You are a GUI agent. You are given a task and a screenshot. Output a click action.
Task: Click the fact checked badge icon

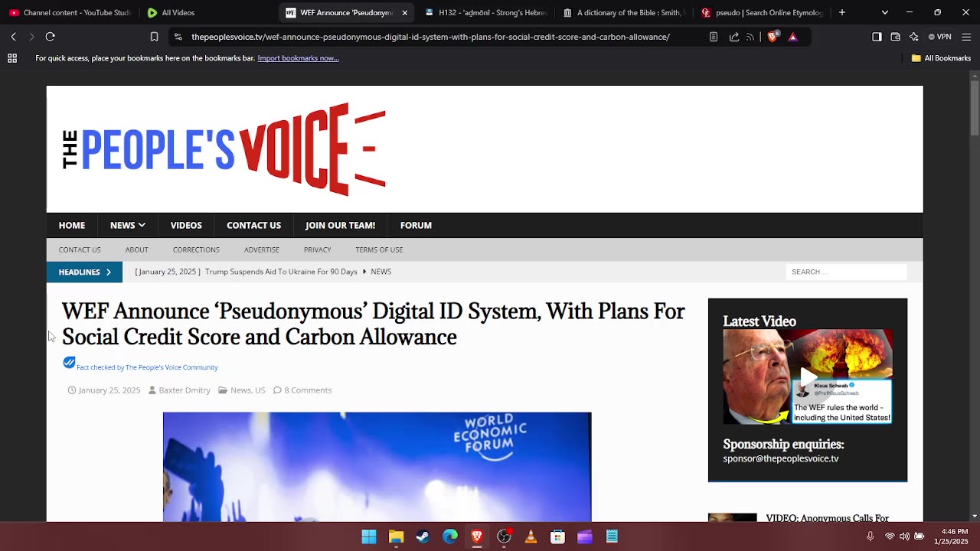click(x=69, y=362)
